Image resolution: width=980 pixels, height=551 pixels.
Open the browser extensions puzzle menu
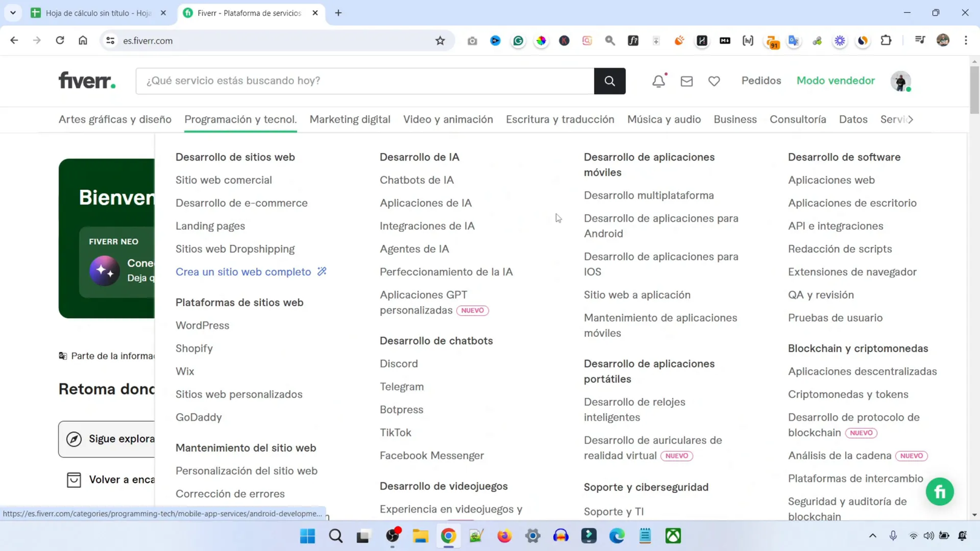coord(886,40)
